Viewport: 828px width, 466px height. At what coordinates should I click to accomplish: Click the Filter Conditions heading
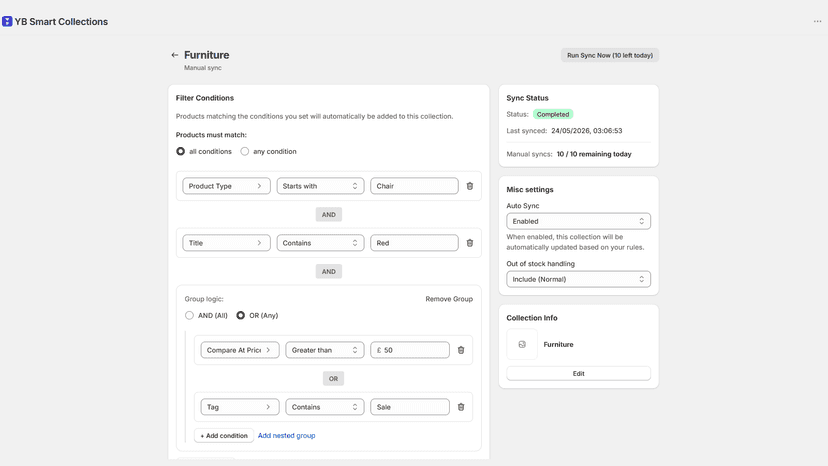coord(205,98)
